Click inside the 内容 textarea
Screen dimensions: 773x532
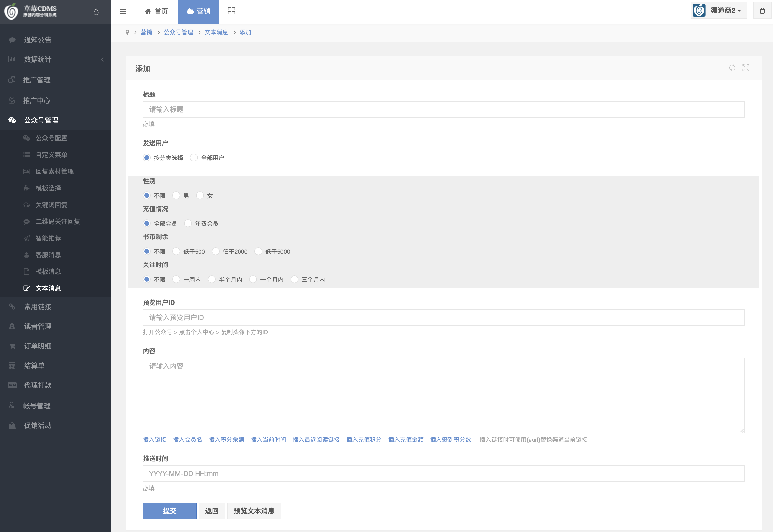click(x=443, y=396)
